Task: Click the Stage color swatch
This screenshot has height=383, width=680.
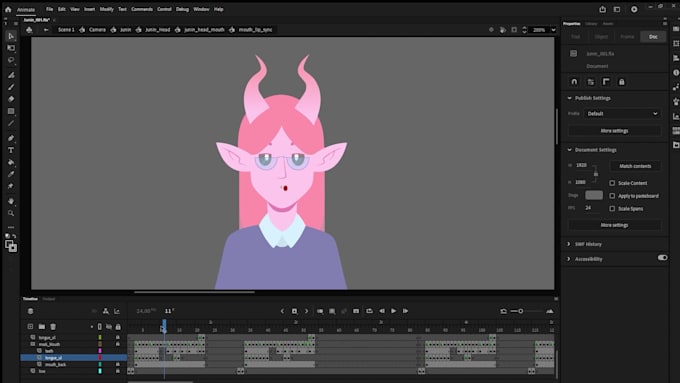Action: tap(594, 195)
